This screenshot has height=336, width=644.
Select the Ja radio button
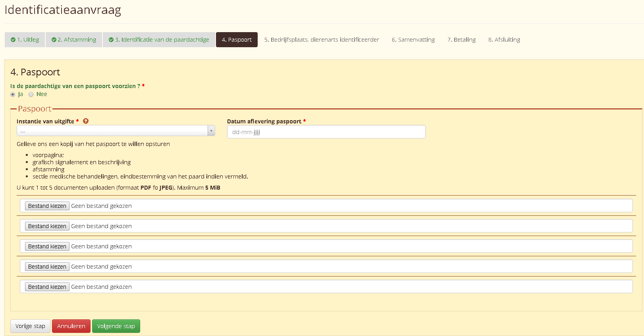pos(13,94)
